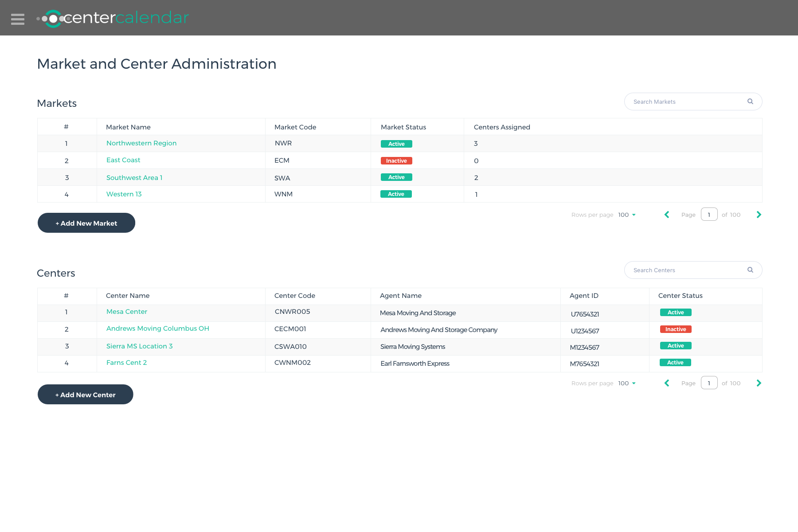Click the Markets search magnifier icon

pos(750,102)
